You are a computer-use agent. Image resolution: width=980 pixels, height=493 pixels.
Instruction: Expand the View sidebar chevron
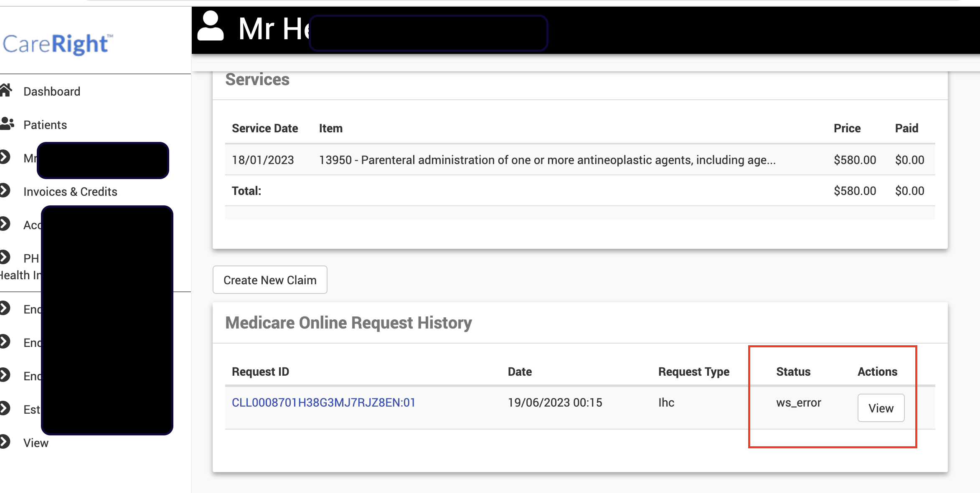(5, 442)
